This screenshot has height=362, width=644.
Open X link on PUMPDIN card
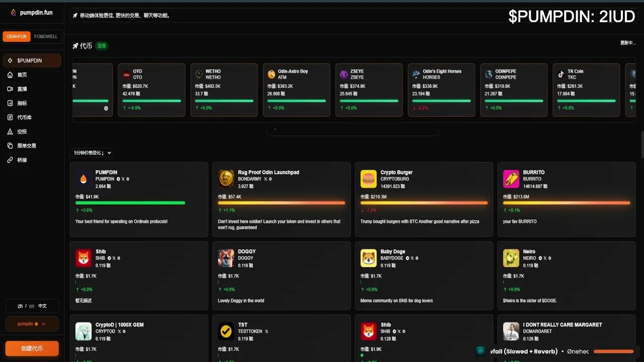pos(123,179)
